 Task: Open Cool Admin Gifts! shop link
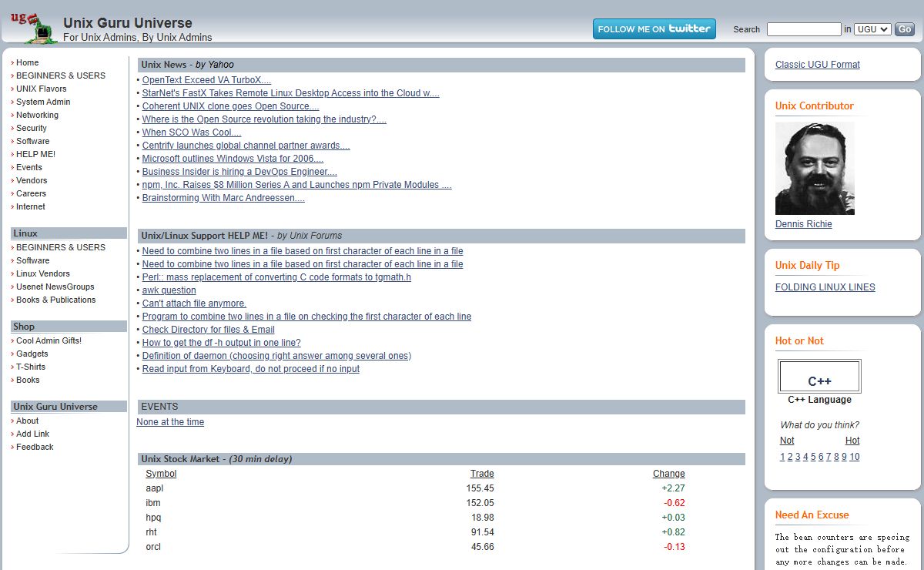(49, 340)
